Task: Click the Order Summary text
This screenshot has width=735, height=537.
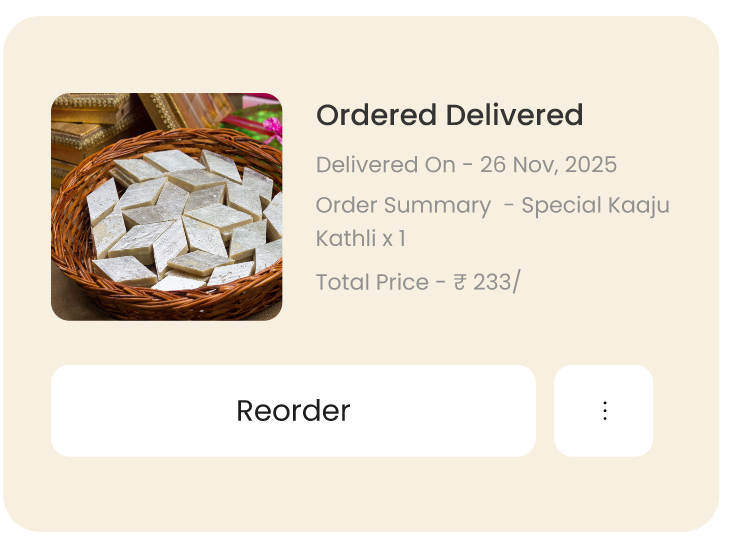Action: tap(403, 205)
